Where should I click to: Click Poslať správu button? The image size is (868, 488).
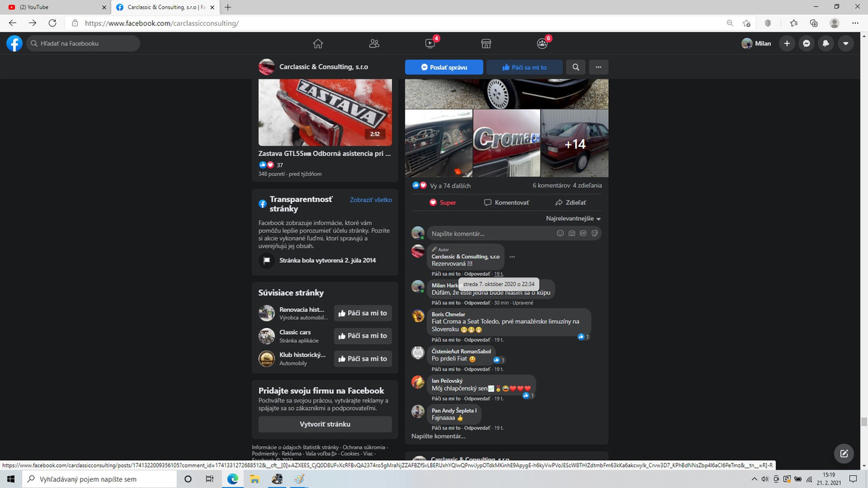pos(444,67)
